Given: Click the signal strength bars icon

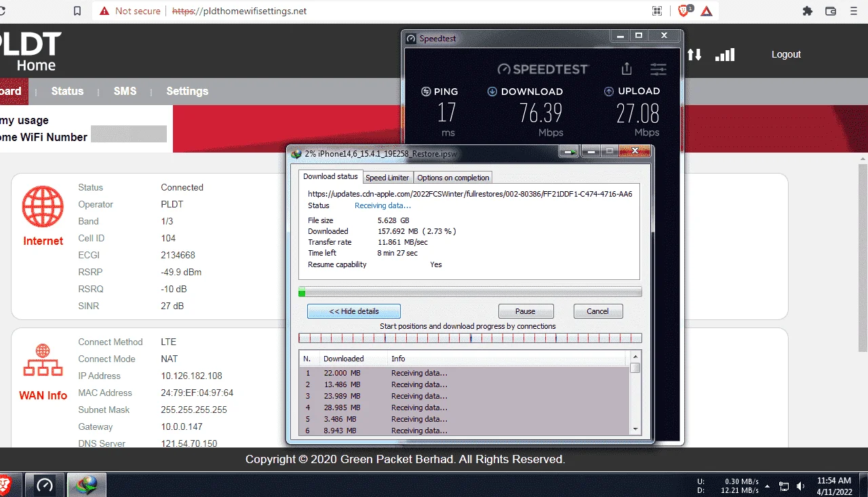Looking at the screenshot, I should click(x=725, y=54).
